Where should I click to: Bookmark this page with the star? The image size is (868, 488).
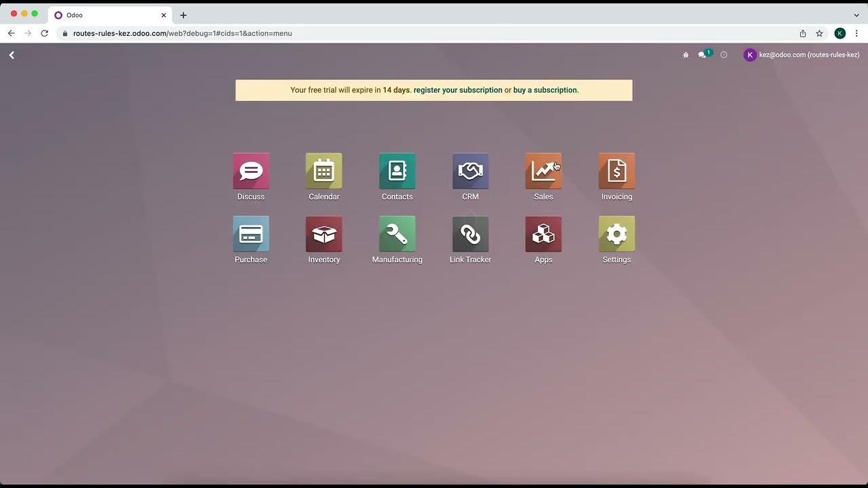[819, 33]
